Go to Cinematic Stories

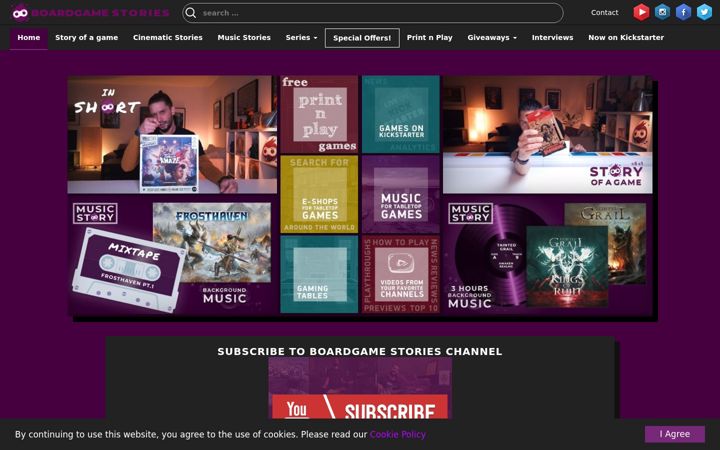tap(168, 38)
